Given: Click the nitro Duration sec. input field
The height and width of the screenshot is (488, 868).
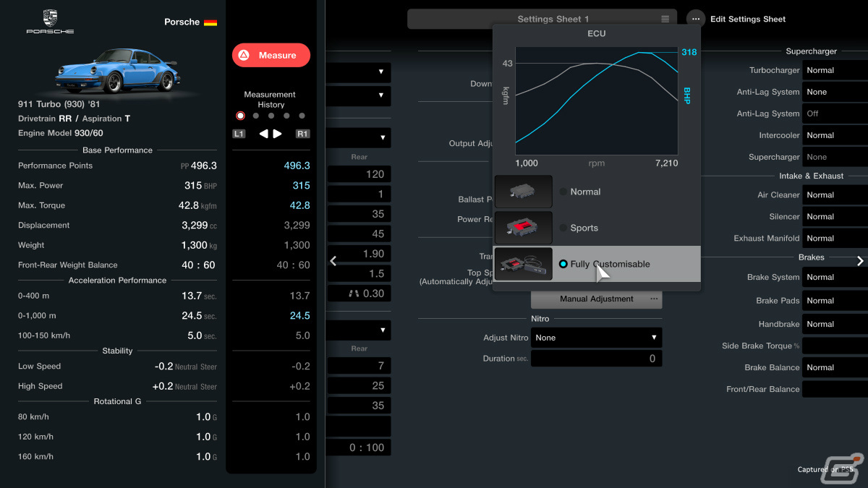Looking at the screenshot, I should (x=597, y=359).
